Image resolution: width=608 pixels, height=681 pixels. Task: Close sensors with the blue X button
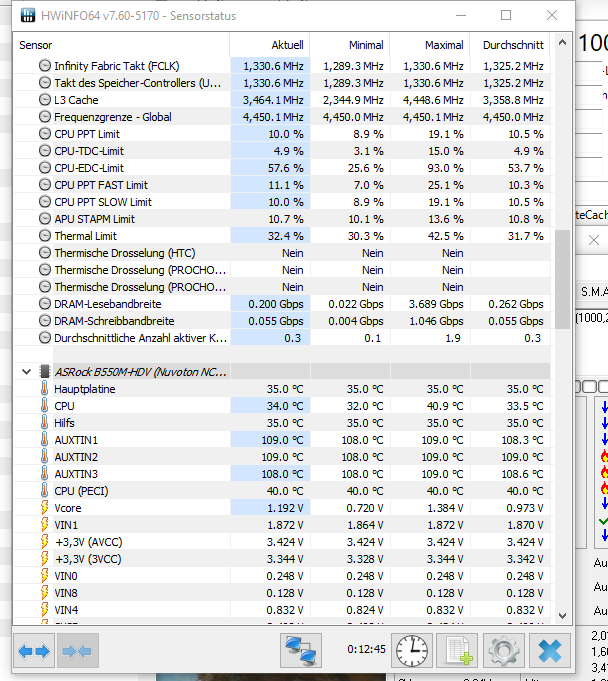pyautogui.click(x=550, y=651)
